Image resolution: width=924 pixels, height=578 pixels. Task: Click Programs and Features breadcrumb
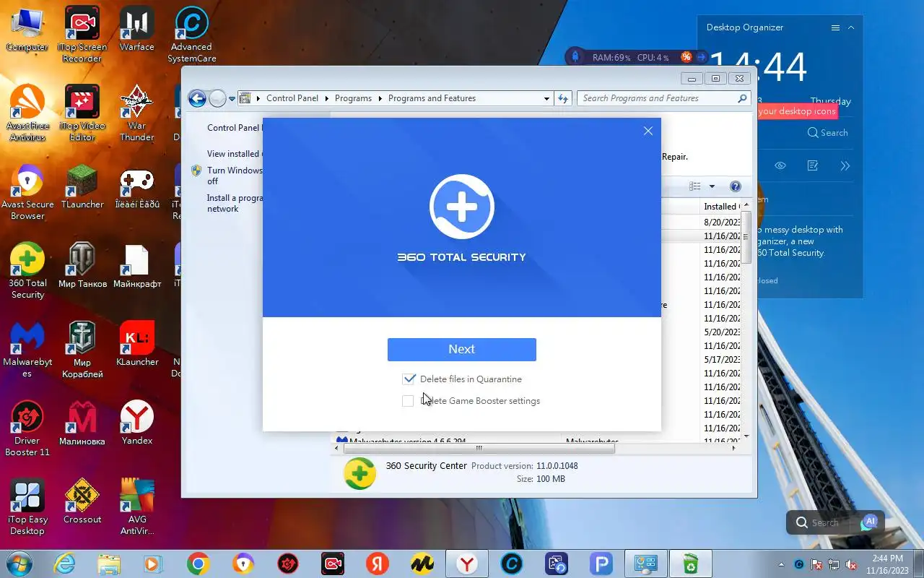tap(432, 98)
